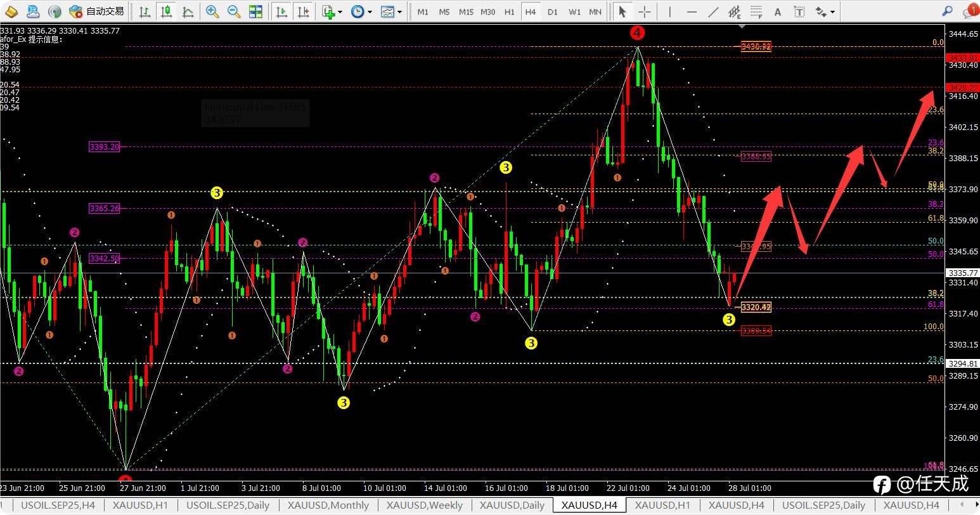
Task: Click the current price 3335.77 scale label
Action: [x=962, y=273]
